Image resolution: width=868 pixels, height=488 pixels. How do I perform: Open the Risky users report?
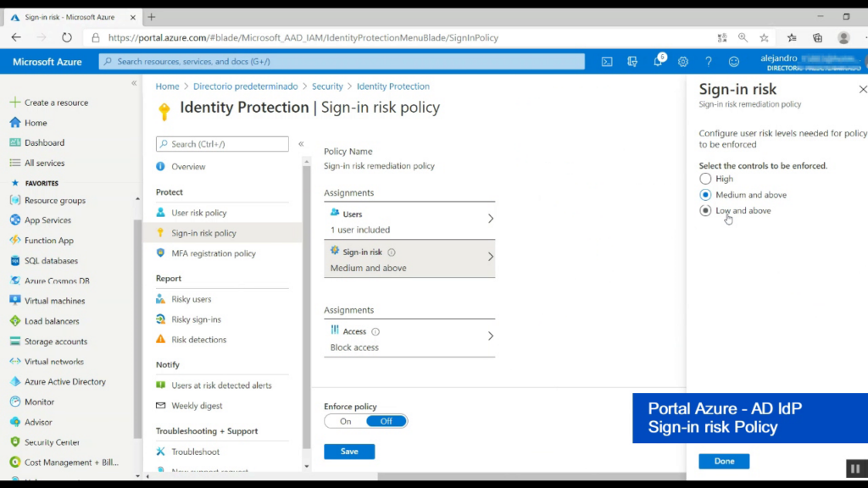tap(191, 299)
